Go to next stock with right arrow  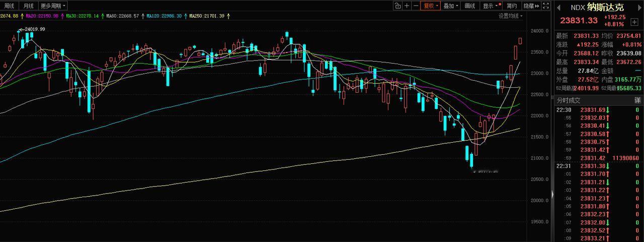pyautogui.click(x=640, y=7)
